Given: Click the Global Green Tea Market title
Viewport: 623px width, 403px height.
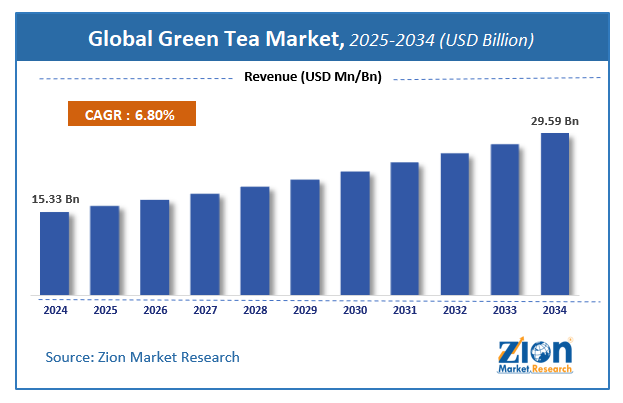Looking at the screenshot, I should (x=216, y=39).
